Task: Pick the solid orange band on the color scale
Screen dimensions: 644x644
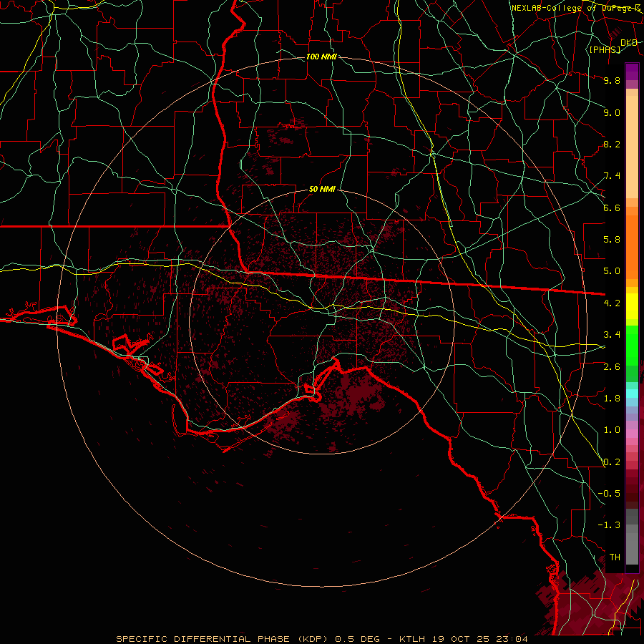Action: (632, 248)
